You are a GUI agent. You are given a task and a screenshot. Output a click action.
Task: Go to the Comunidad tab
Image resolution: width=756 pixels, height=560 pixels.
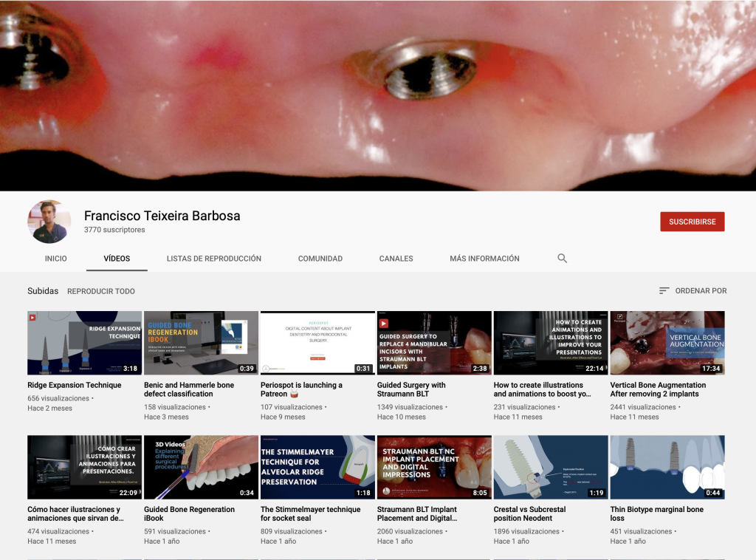click(320, 259)
